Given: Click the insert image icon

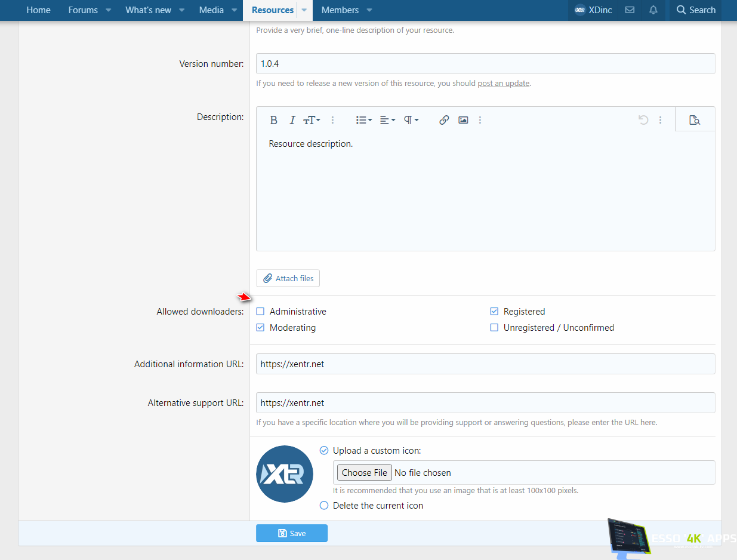Looking at the screenshot, I should (x=463, y=120).
